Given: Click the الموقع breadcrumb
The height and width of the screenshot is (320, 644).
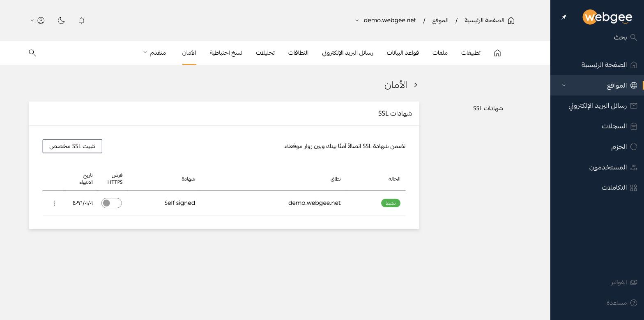Looking at the screenshot, I should tap(440, 20).
